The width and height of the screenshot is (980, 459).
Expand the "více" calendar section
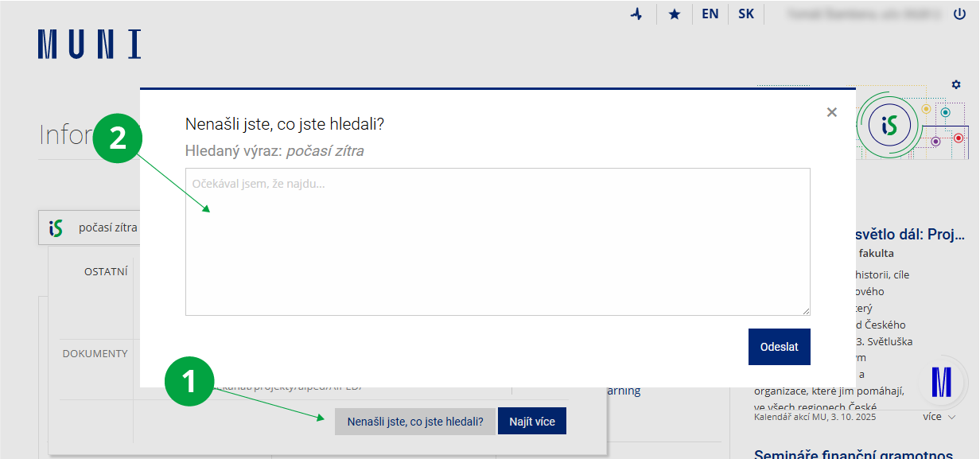(939, 417)
